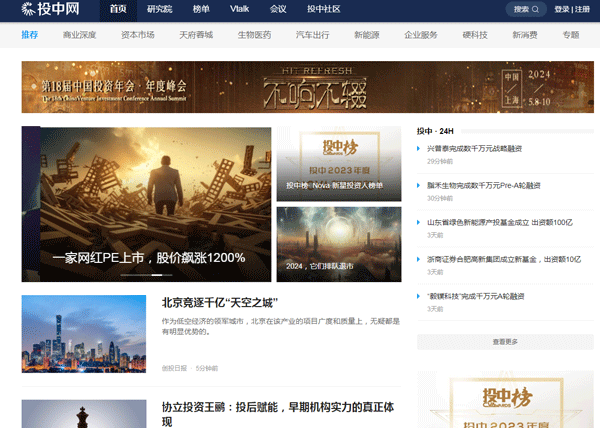This screenshot has width=600, height=428.
Task: Click arrow bullet beside 浙商证券 news
Action: 418,259
